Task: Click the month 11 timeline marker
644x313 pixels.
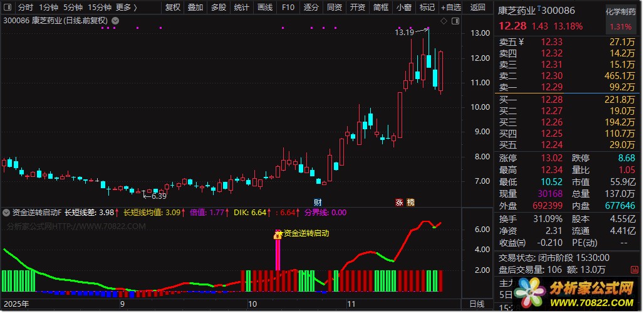Action: [x=350, y=304]
